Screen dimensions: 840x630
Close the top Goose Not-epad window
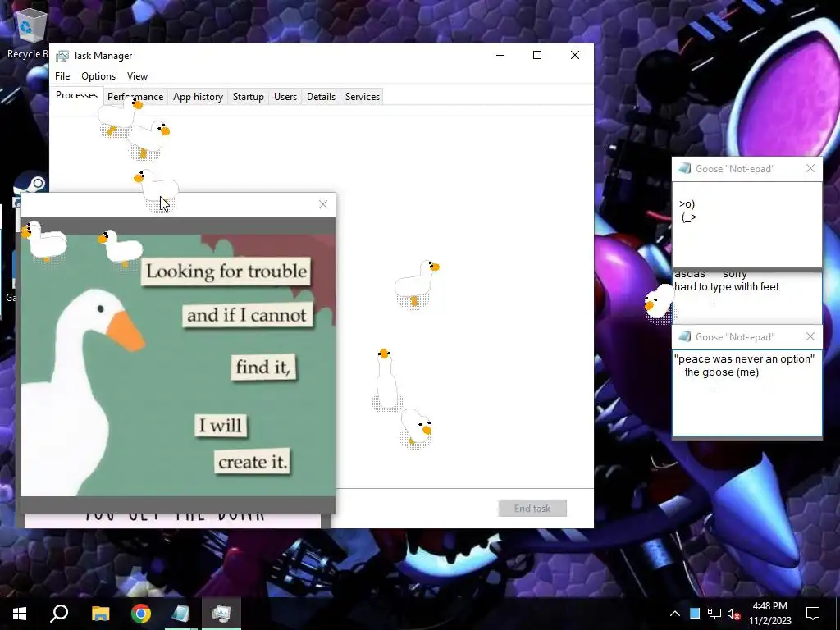point(810,169)
